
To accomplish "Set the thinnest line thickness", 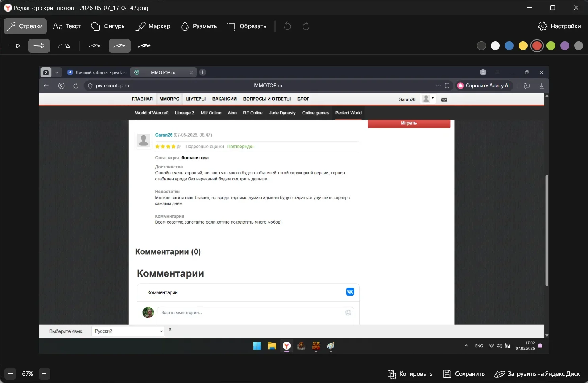I will point(94,46).
